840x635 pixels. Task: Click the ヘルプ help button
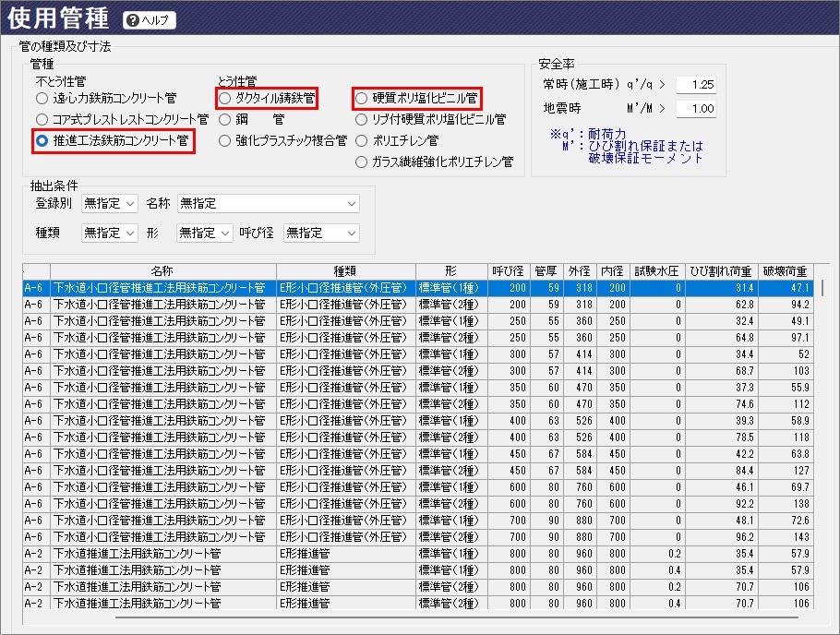point(149,20)
